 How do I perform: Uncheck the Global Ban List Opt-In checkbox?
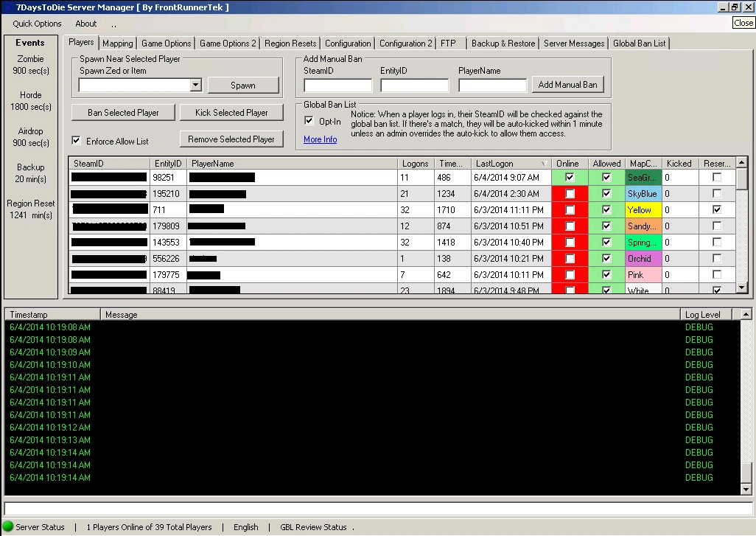pyautogui.click(x=309, y=121)
